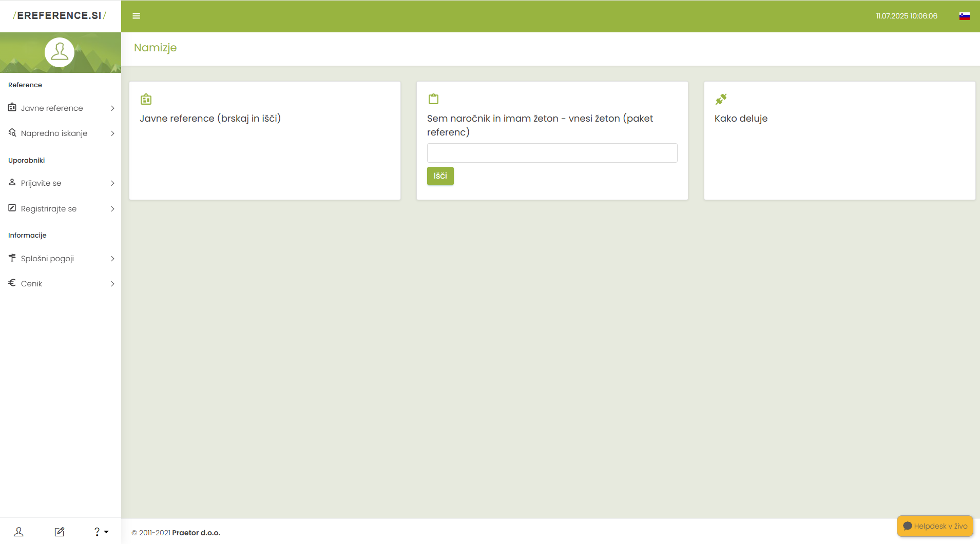Click the user avatar profile picture
The width and height of the screenshot is (980, 544).
(60, 52)
